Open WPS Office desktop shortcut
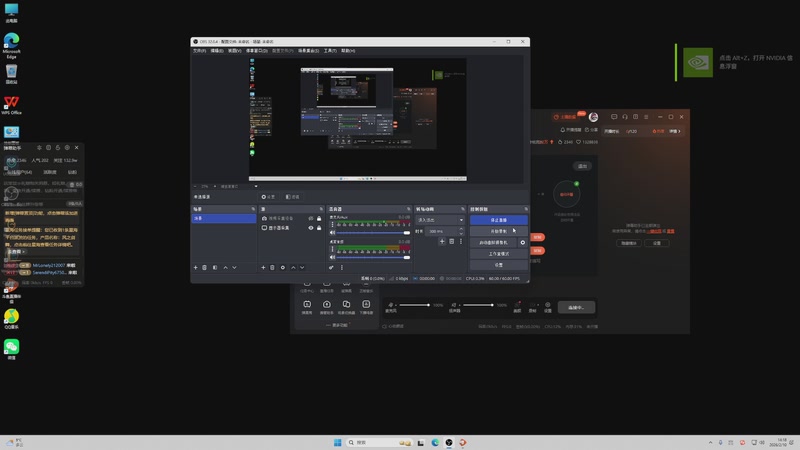The image size is (800, 450). [11, 105]
